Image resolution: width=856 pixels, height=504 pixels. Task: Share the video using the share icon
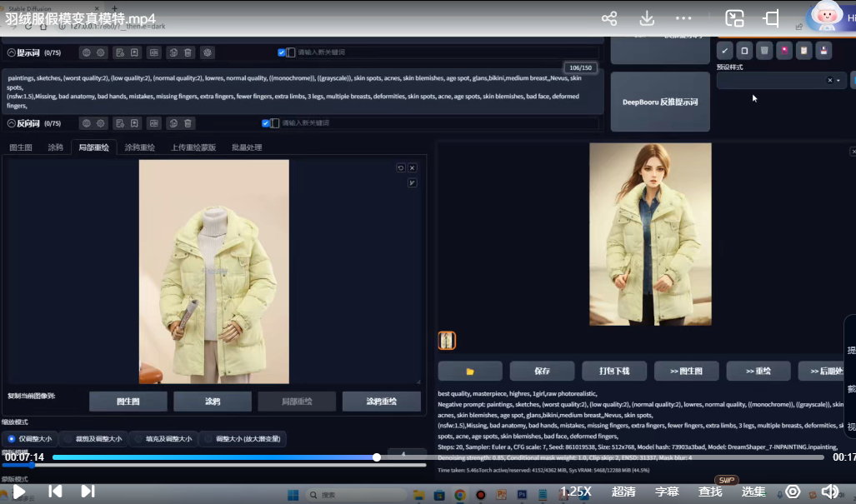coord(609,18)
